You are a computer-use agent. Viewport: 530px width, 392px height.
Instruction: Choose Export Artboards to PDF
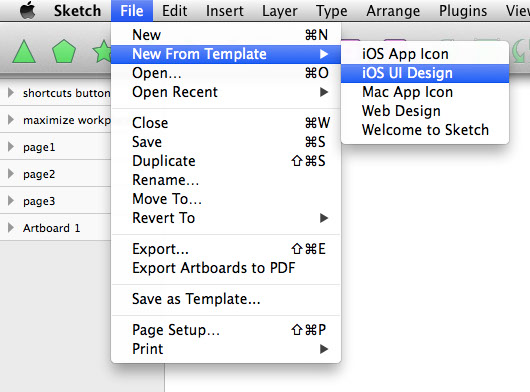click(x=226, y=268)
